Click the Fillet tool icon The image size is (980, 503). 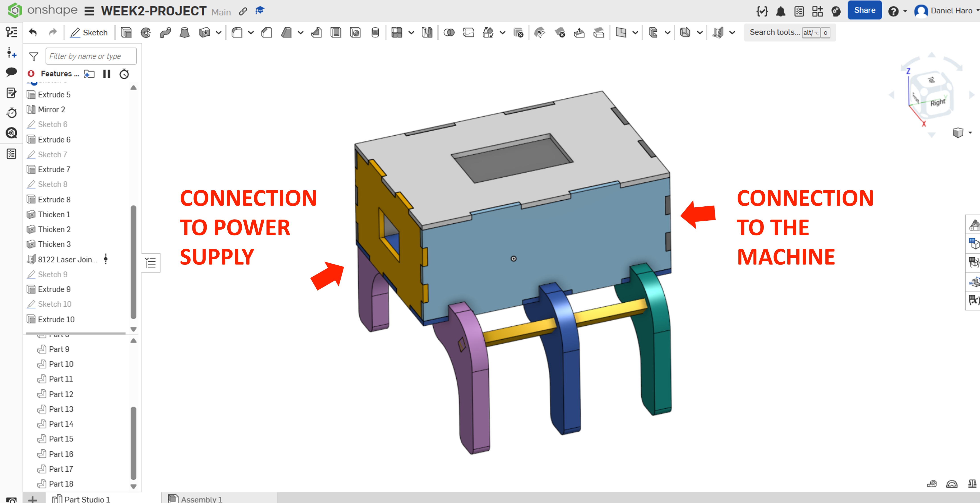coord(237,33)
